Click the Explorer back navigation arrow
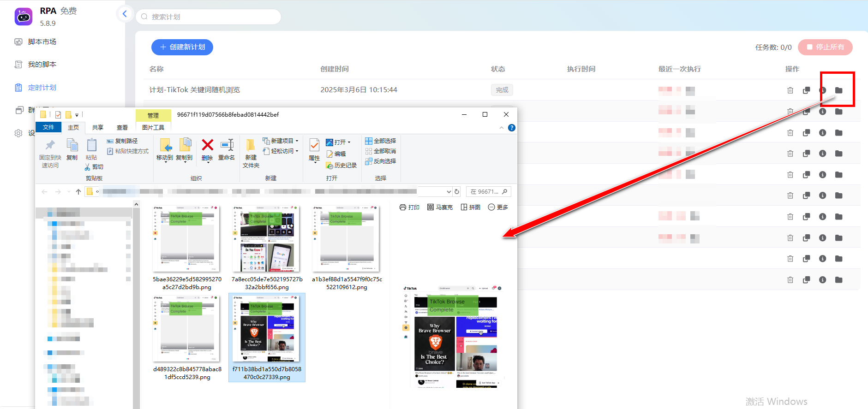 pos(44,192)
